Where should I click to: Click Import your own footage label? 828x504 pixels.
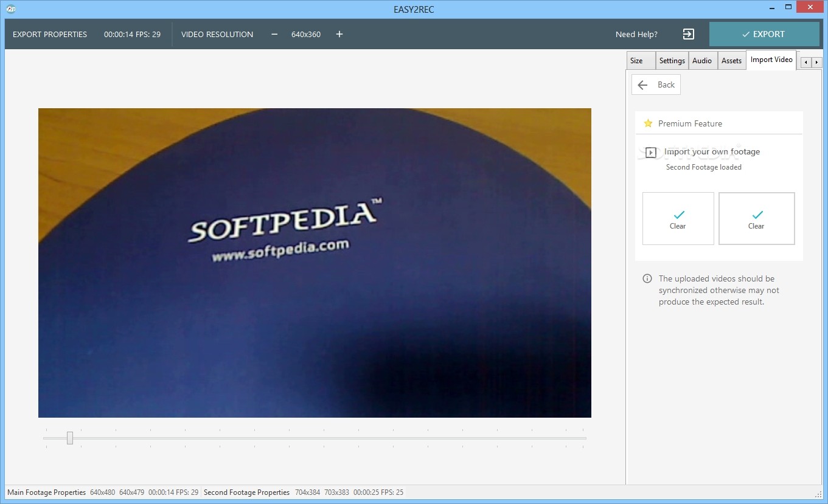(x=712, y=152)
